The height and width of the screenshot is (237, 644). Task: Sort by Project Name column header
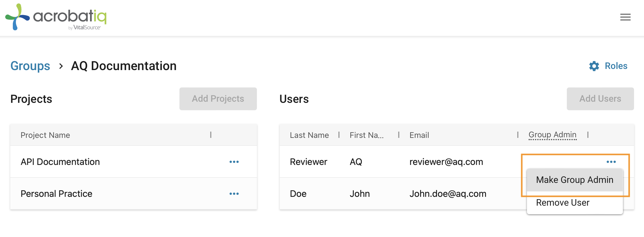point(45,135)
